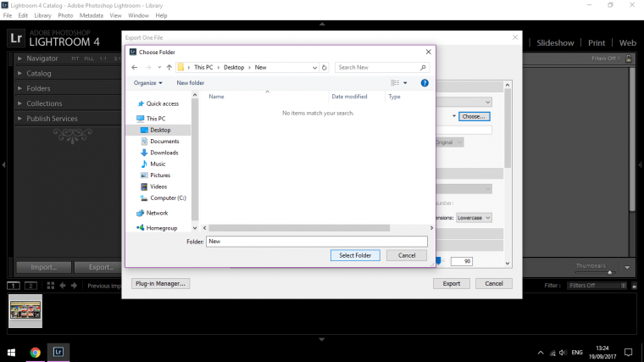The height and width of the screenshot is (362, 644).
Task: Open the Organize dropdown
Action: [147, 83]
